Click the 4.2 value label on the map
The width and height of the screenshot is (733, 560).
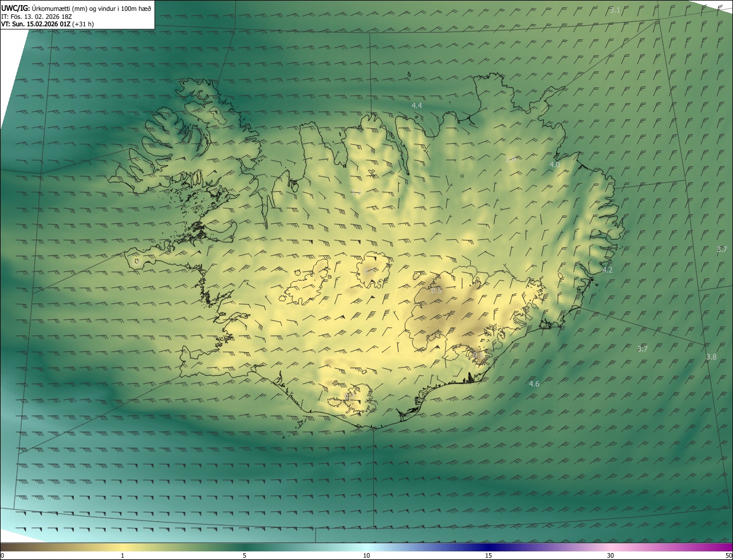tap(608, 270)
